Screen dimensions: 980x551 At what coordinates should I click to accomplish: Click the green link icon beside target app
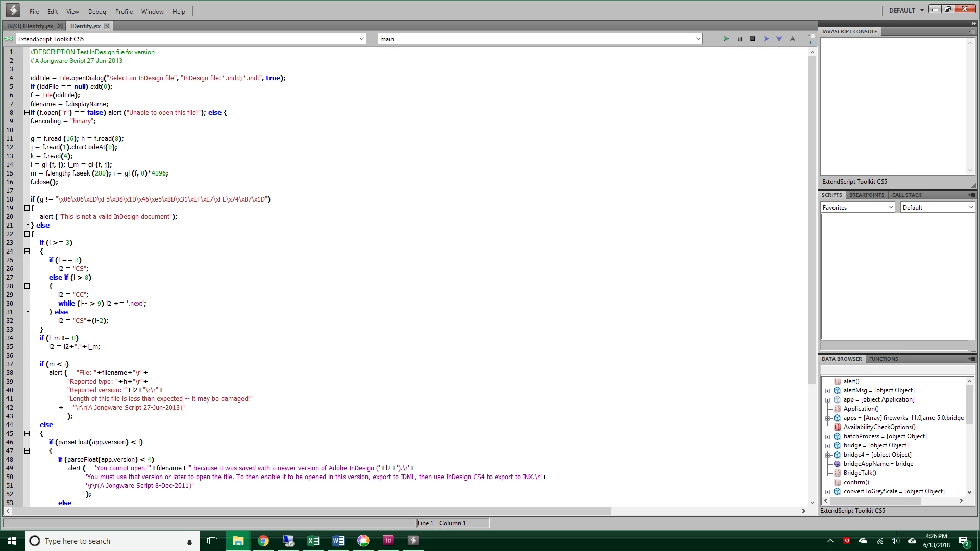[9, 39]
